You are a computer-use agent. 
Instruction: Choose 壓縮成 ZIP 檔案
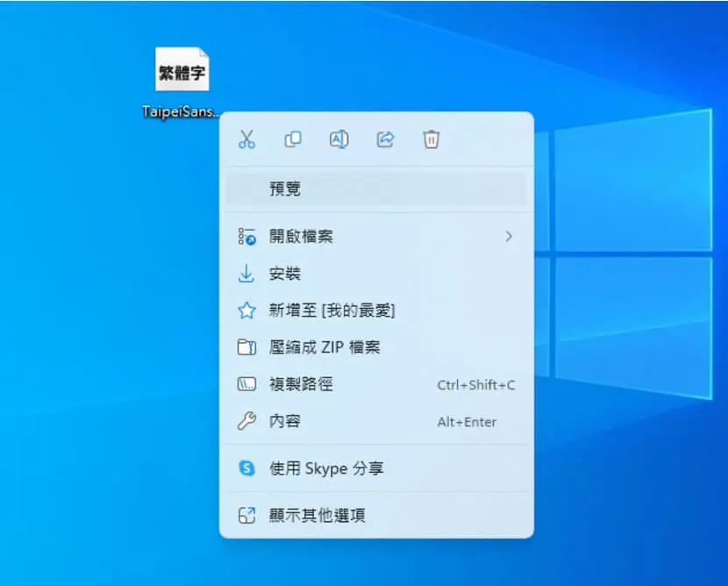click(x=376, y=347)
